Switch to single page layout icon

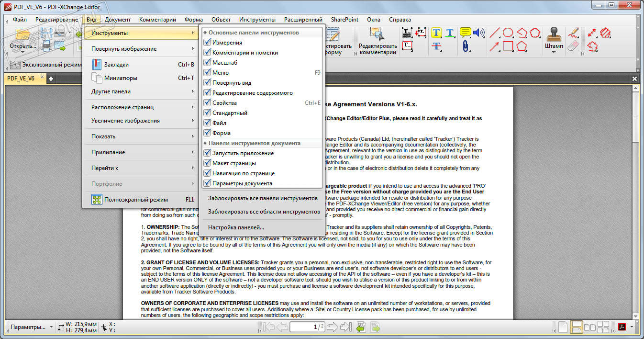[x=564, y=327]
